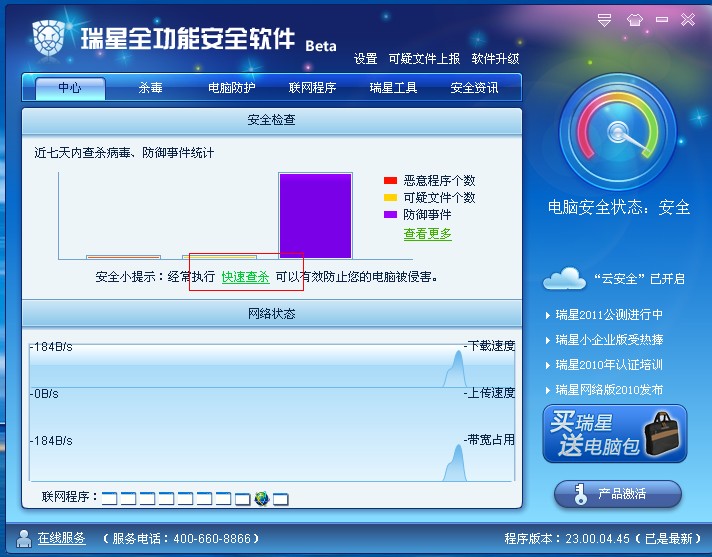Click the 服务电话：400-660-8866 text
Screen dimensions: 712x557
point(181,539)
